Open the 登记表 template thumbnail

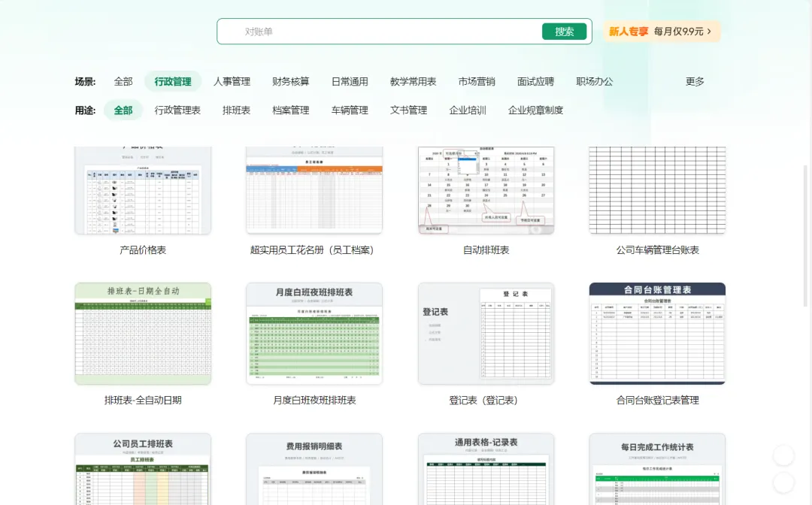486,333
